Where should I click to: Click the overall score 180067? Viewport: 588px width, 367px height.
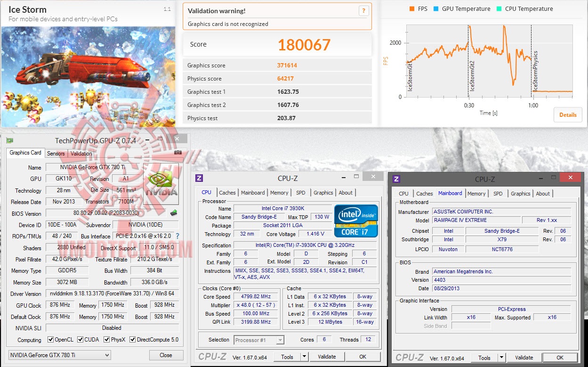(304, 44)
